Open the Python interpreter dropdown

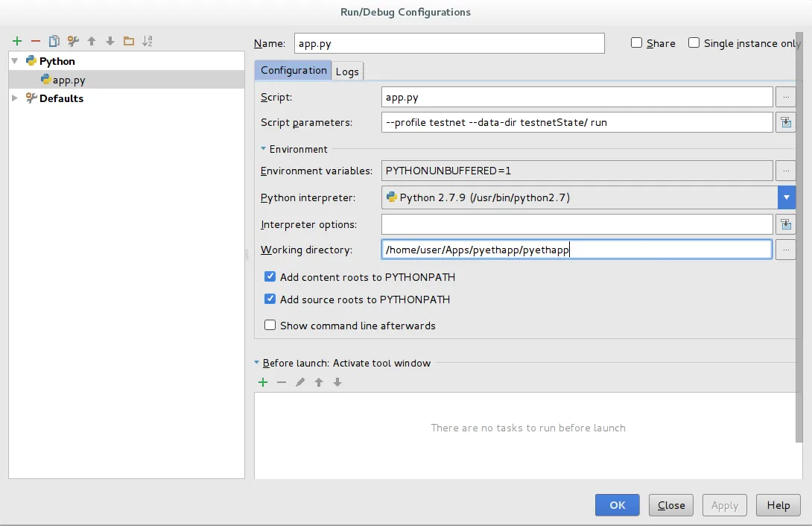[x=787, y=197]
